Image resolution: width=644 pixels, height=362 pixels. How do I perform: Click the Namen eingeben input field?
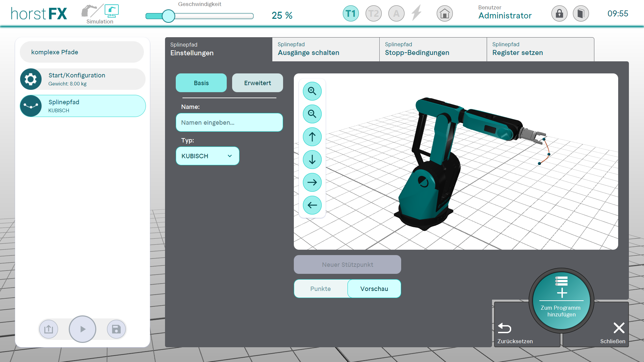coord(229,122)
